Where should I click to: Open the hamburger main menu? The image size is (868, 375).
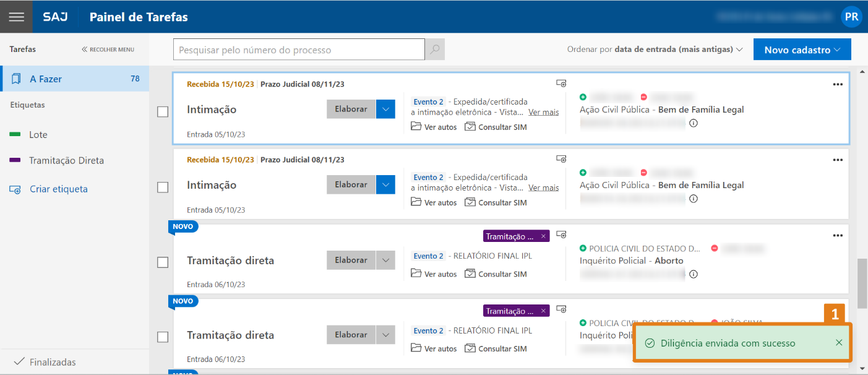[x=16, y=17]
